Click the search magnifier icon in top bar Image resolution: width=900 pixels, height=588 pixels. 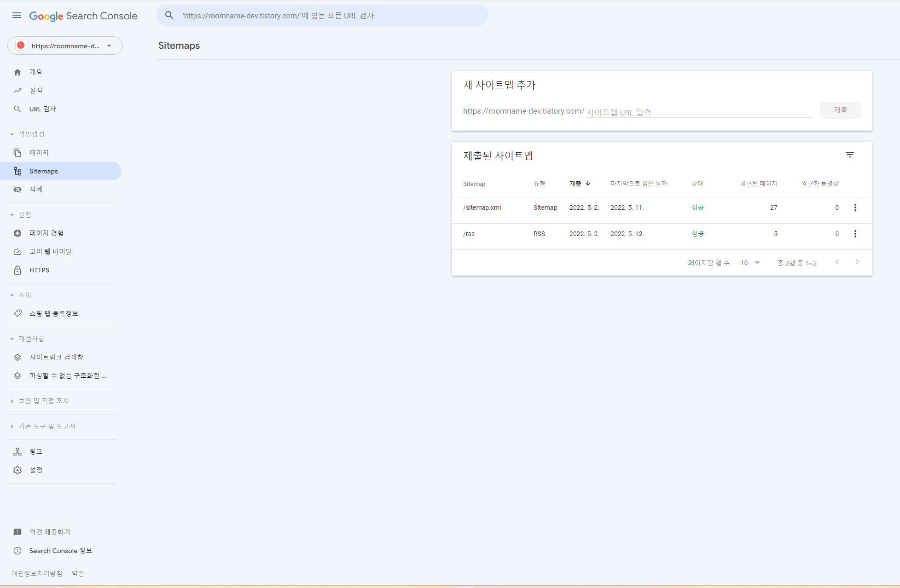169,16
